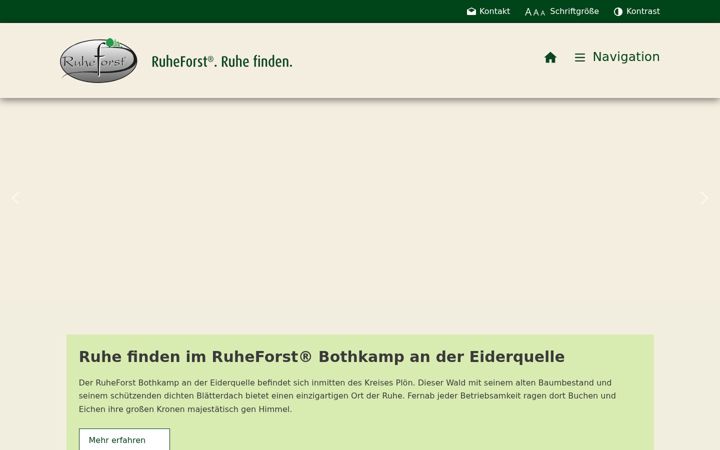Toggle the Kontrast half-circle icon
The image size is (720, 450).
[x=618, y=11]
